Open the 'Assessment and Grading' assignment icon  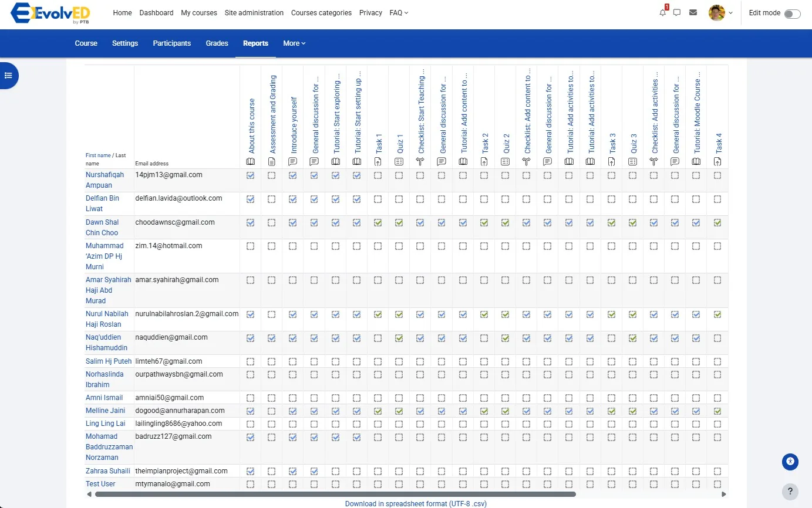coord(271,161)
